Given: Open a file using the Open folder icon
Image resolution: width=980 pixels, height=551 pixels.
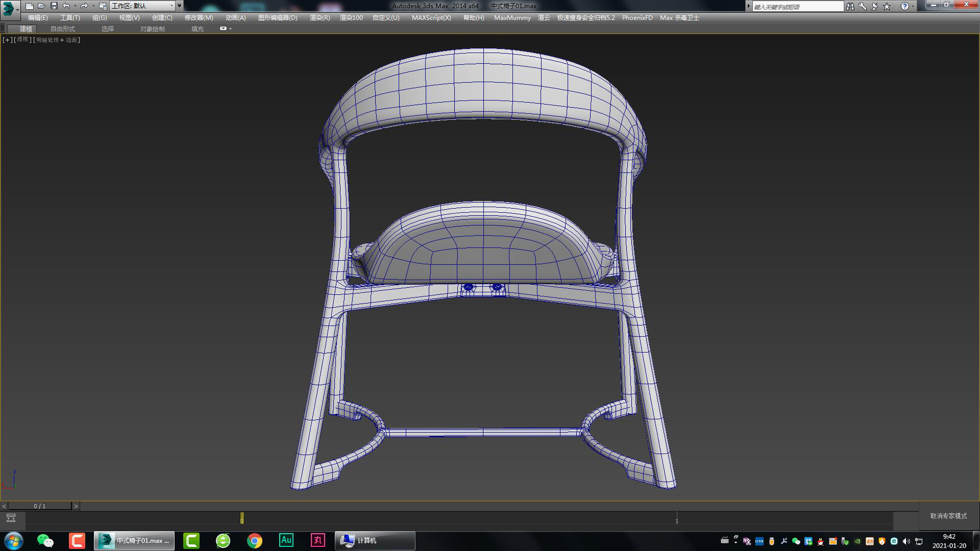Looking at the screenshot, I should (x=42, y=6).
